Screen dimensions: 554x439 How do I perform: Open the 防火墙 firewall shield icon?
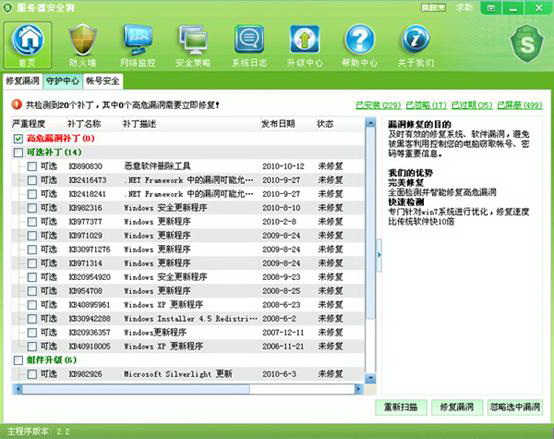tap(82, 45)
